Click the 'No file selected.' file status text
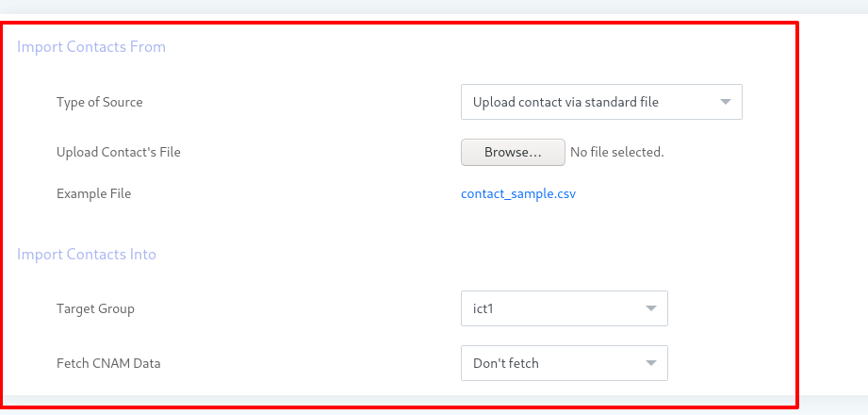This screenshot has width=868, height=415. (x=616, y=152)
